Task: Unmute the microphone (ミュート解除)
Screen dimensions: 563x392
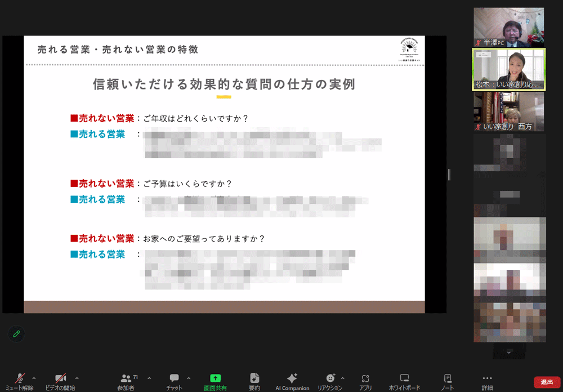Action: click(20, 380)
